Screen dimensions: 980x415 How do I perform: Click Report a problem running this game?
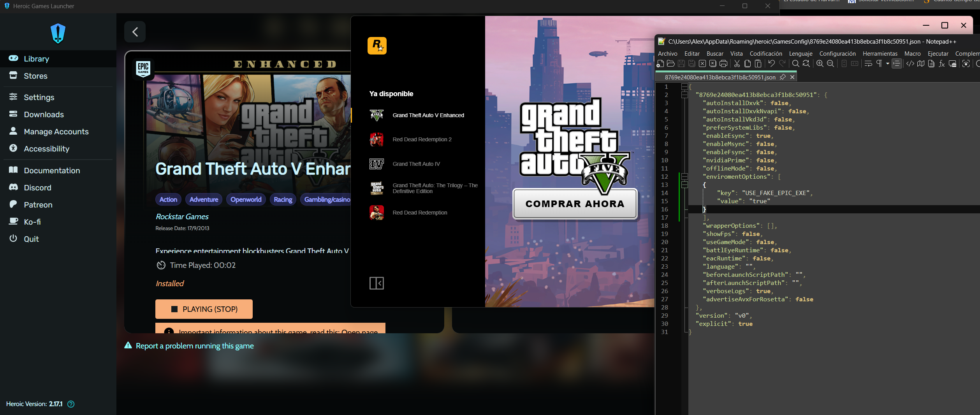189,346
